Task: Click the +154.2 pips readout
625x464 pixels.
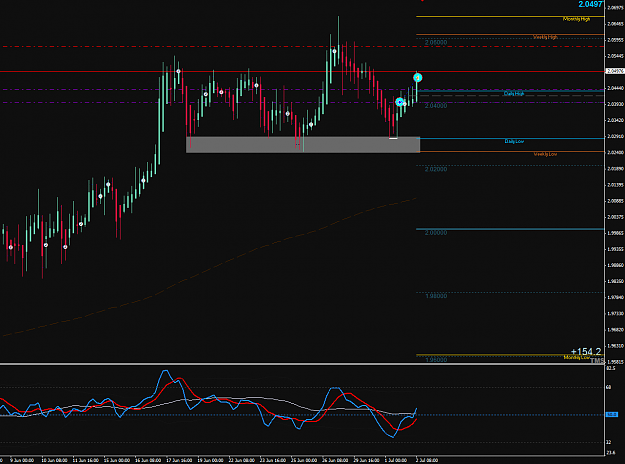Action: [586, 352]
